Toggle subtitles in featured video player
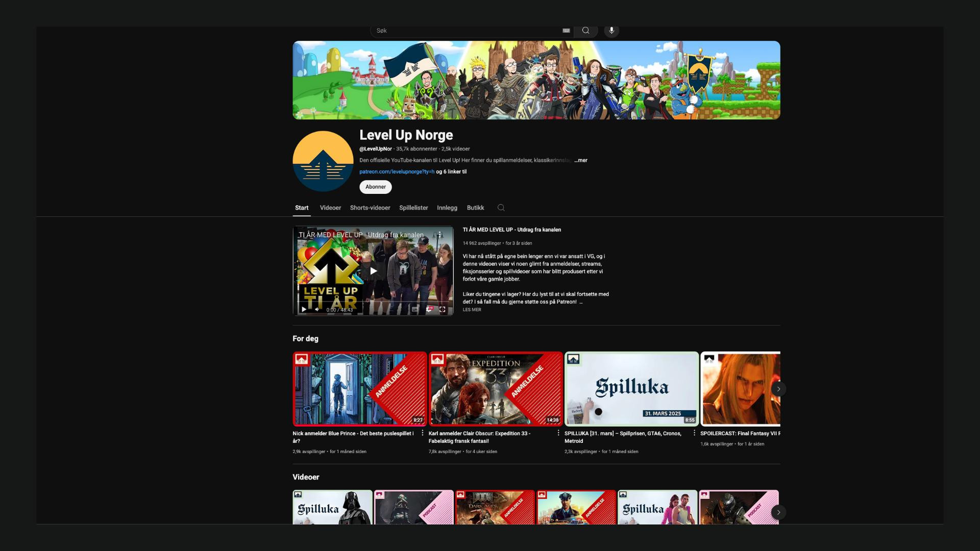 click(x=415, y=309)
